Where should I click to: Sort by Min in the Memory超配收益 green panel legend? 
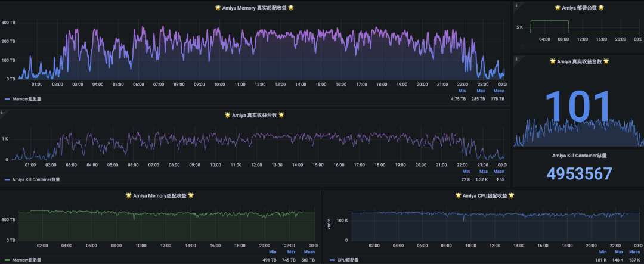point(273,251)
